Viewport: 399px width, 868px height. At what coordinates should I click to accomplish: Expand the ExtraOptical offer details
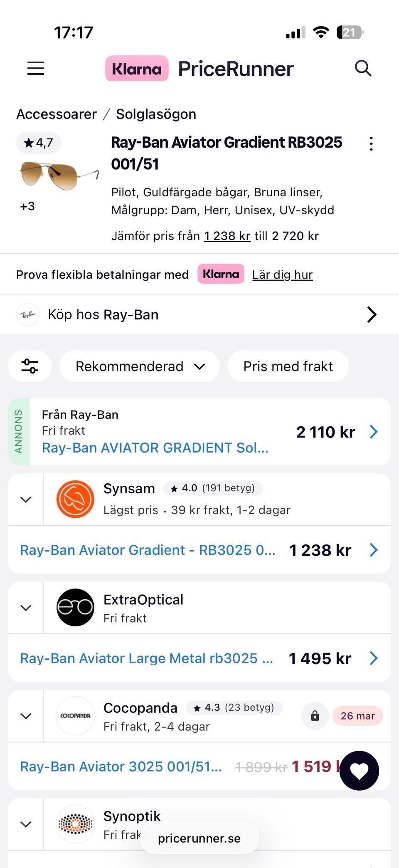[x=26, y=608]
